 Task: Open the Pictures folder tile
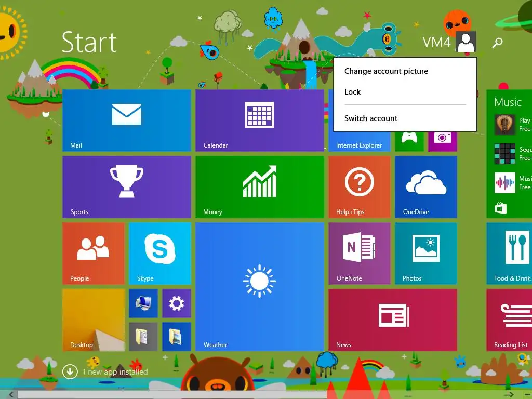[x=177, y=337]
